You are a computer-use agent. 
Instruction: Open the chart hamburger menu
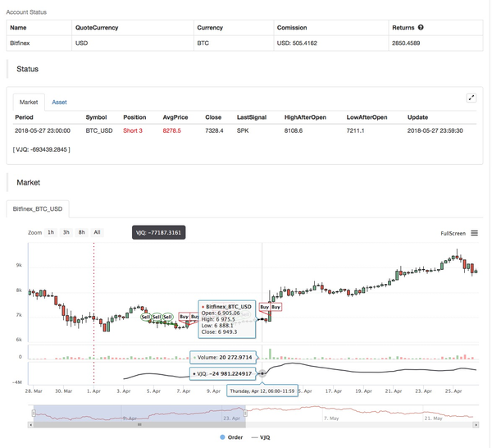(x=474, y=233)
